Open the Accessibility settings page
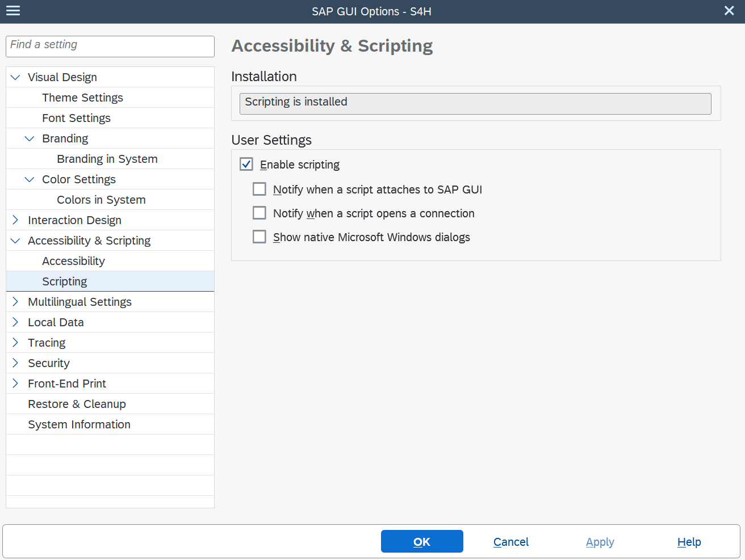 [x=73, y=261]
